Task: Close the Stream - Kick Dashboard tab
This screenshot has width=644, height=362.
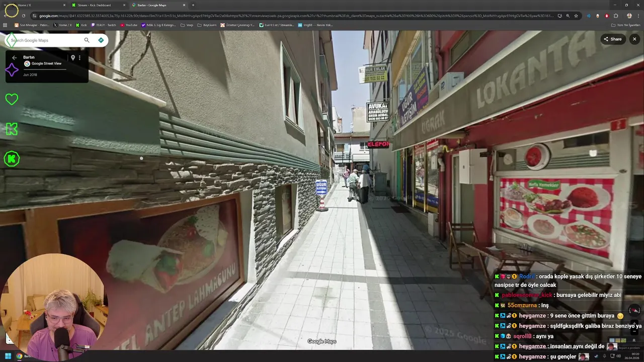Action: [124, 5]
